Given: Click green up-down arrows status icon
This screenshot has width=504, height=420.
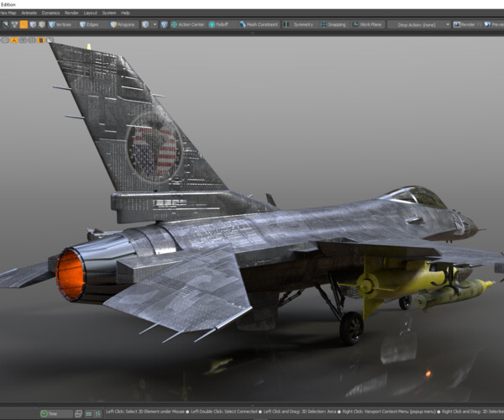Looking at the screenshot, I should (x=98, y=413).
